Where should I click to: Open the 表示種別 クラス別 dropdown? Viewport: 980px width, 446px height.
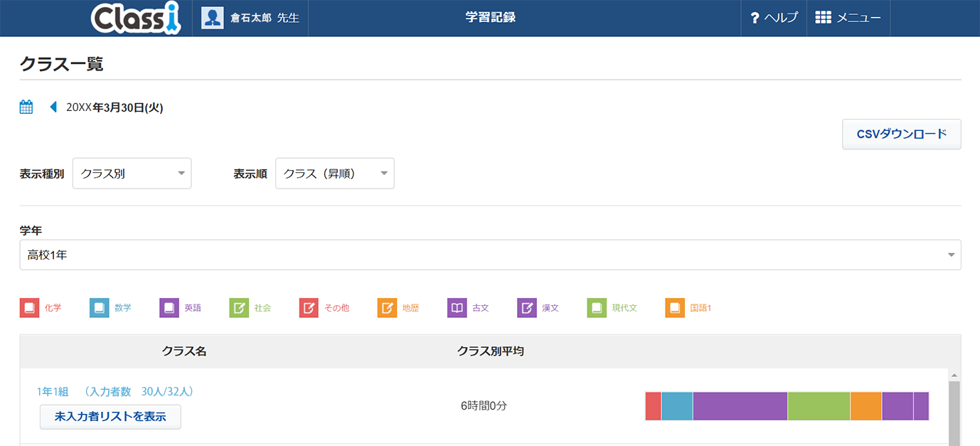click(x=132, y=174)
